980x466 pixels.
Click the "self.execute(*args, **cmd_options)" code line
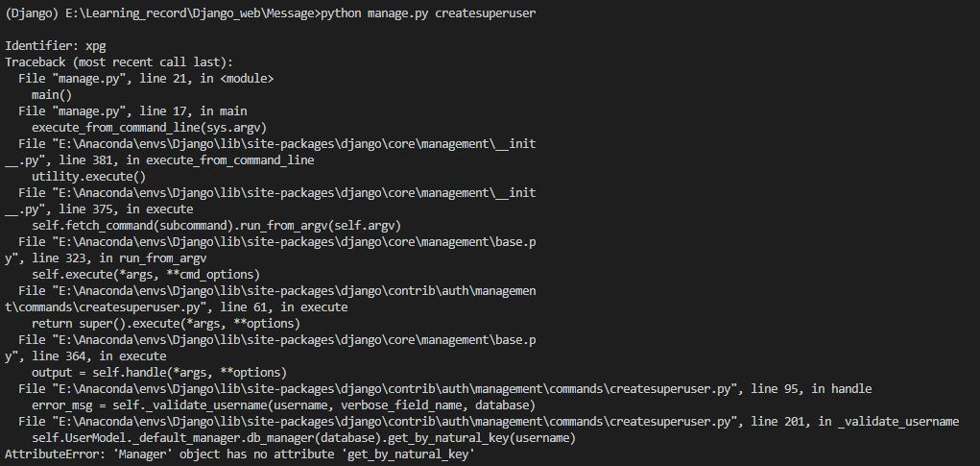[x=146, y=275]
